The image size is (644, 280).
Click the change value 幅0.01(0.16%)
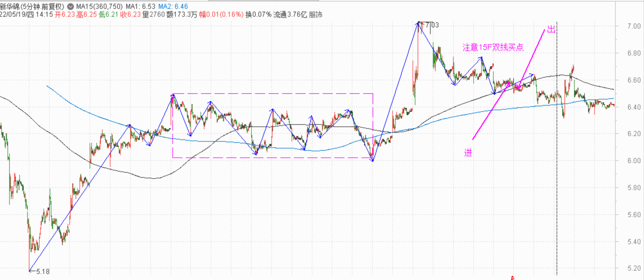221,15
